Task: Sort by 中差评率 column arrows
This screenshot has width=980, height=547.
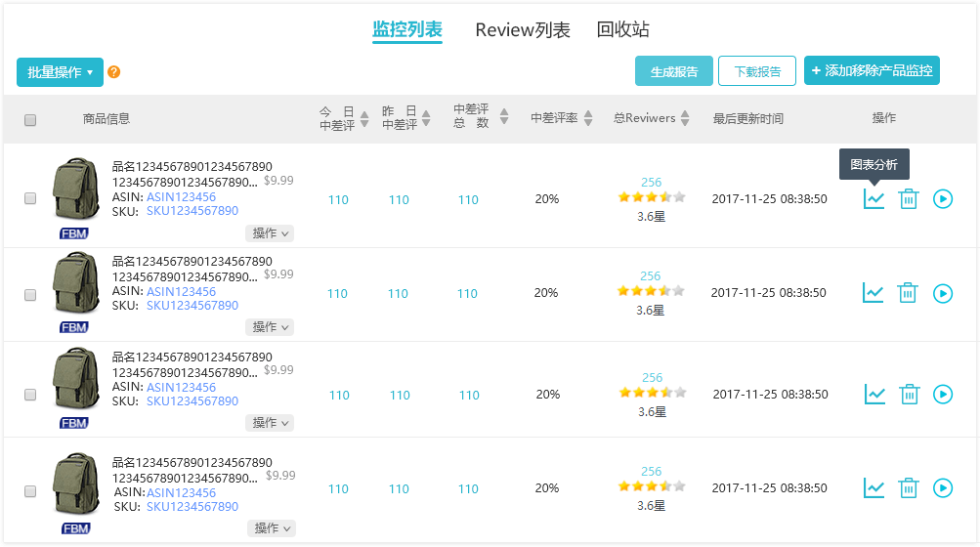Action: (x=588, y=118)
